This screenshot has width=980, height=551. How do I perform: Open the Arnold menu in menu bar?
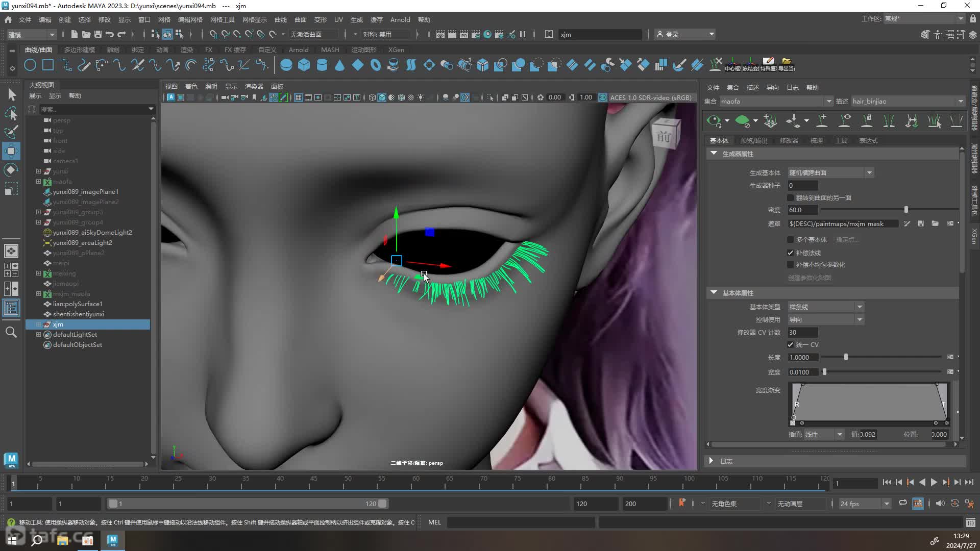click(400, 19)
